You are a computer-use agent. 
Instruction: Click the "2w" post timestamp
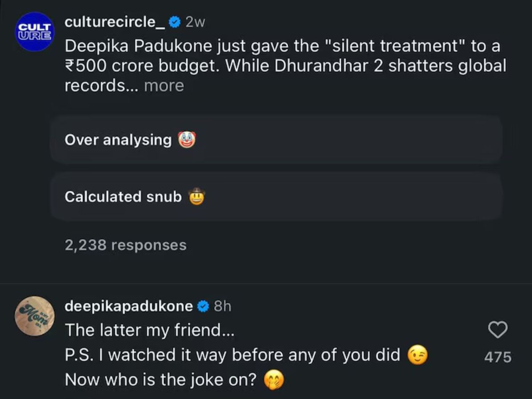(195, 22)
